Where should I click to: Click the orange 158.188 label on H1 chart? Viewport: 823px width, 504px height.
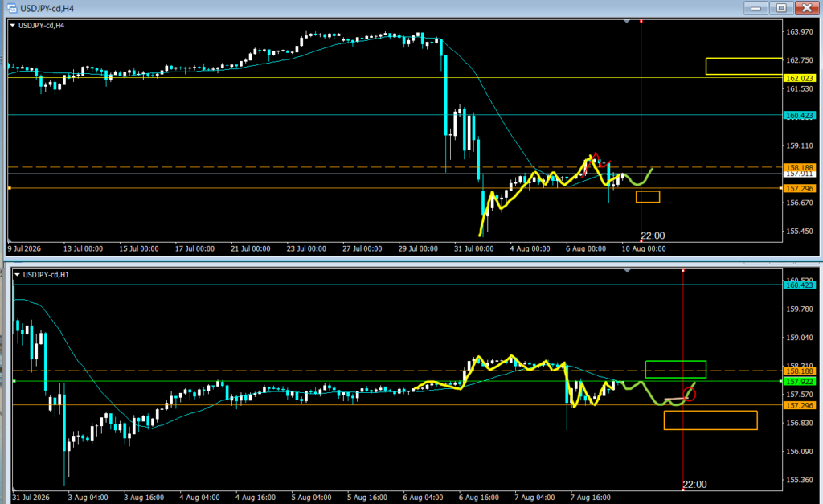click(x=800, y=371)
